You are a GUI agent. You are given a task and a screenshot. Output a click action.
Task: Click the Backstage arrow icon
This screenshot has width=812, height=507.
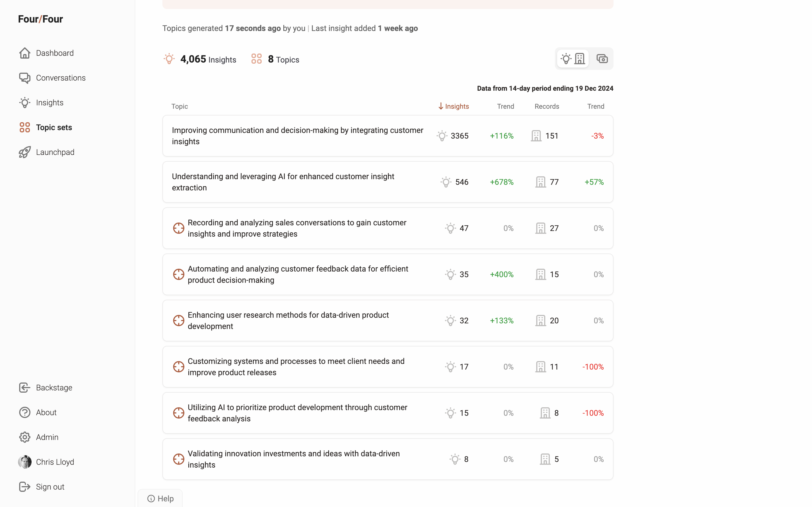[25, 388]
